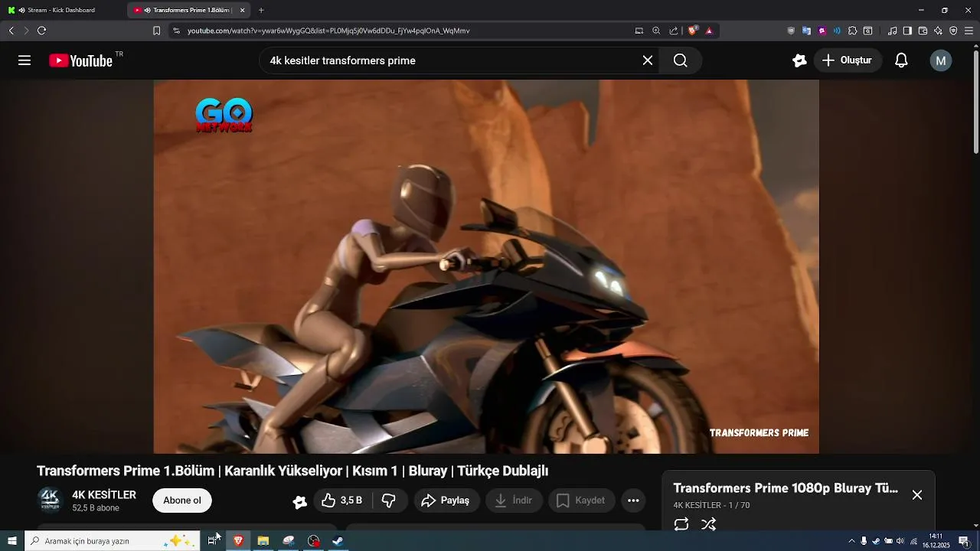The height and width of the screenshot is (551, 980).
Task: Open extensions puzzle piece menu
Action: pos(852,31)
